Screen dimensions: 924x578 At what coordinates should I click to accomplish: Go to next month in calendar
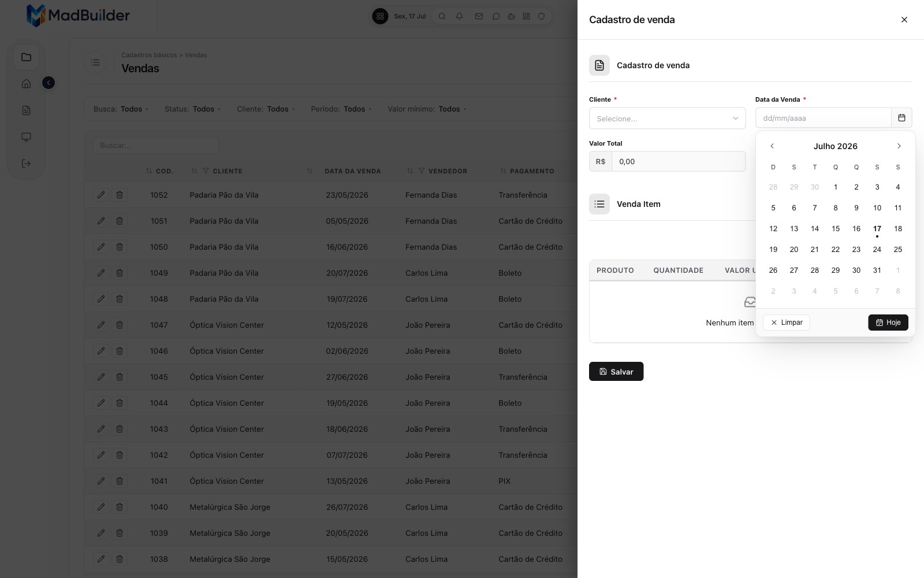[x=899, y=146]
